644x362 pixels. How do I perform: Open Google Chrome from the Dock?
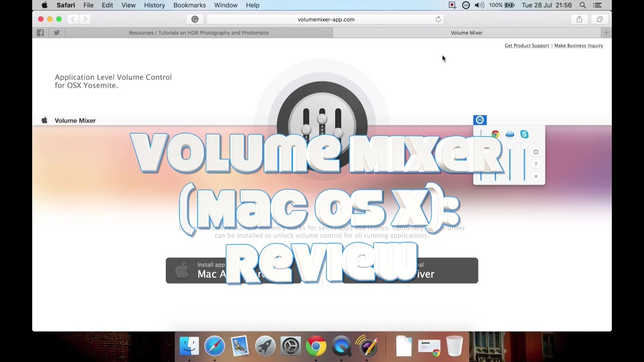316,345
